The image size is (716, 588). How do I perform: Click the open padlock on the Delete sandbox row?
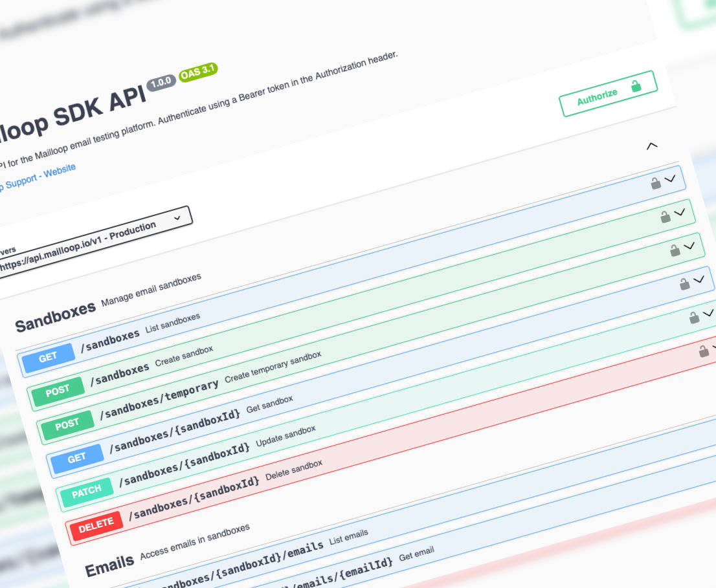pyautogui.click(x=703, y=353)
